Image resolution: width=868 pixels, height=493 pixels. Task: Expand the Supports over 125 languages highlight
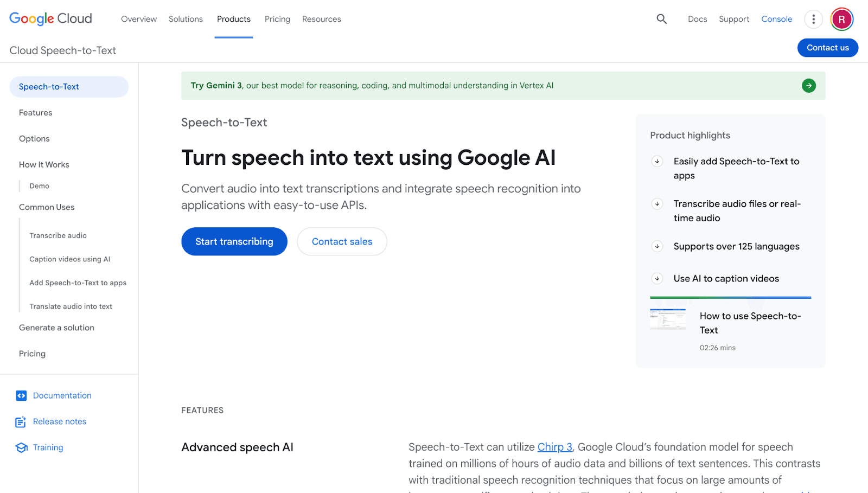point(657,246)
